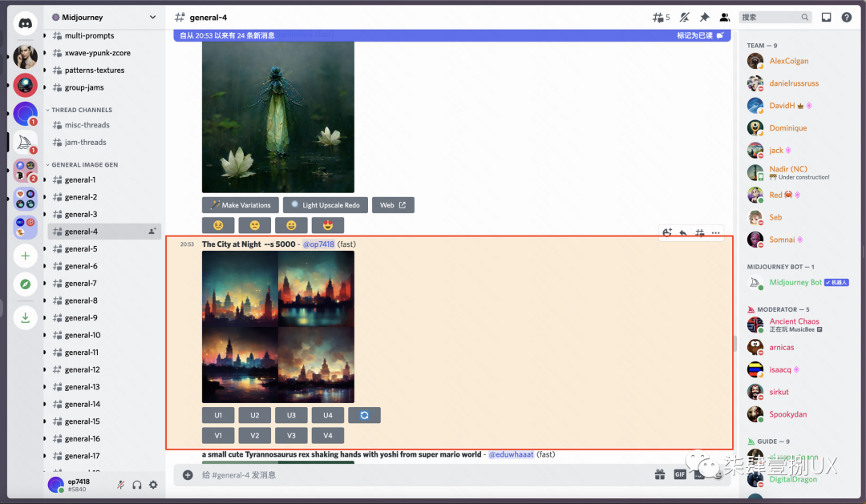866x504 pixels.
Task: Create invite icon on general-4 channel
Action: pyautogui.click(x=152, y=232)
